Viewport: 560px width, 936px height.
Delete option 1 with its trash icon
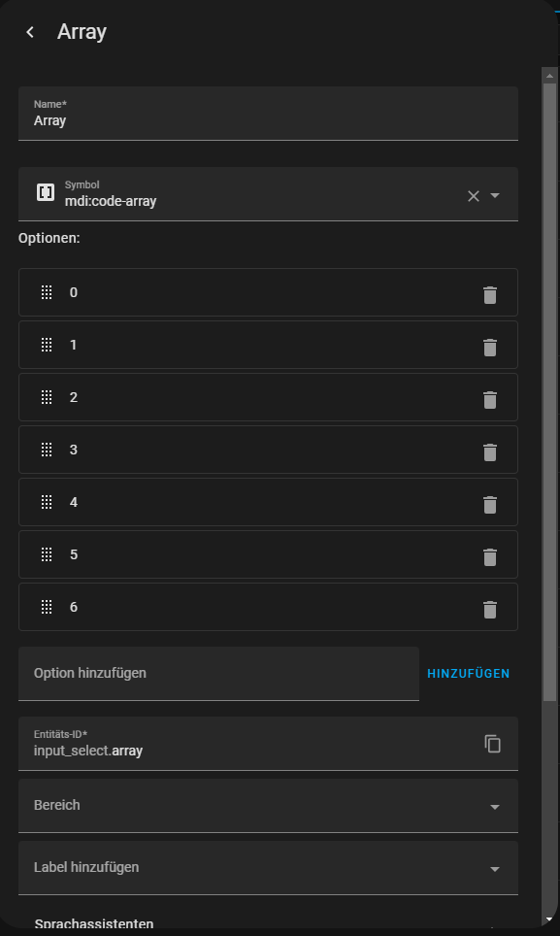(x=490, y=346)
